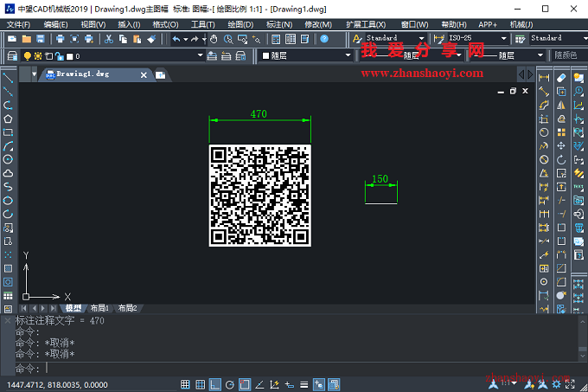Open the Layer Properties Manager icon
Screen dimensions: 588x392
12,56
